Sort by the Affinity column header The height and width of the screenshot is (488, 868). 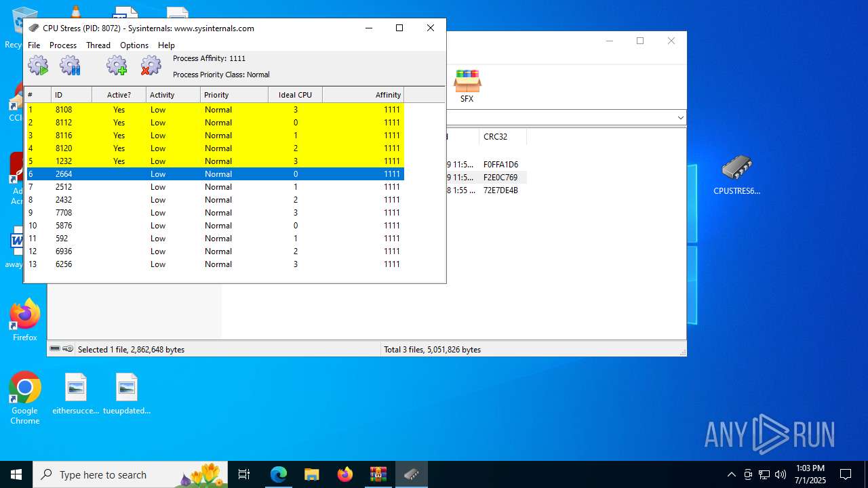[x=363, y=95]
